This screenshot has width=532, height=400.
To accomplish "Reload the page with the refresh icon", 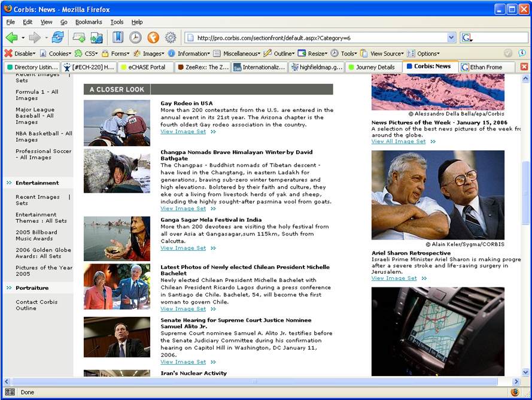I will click(x=57, y=38).
